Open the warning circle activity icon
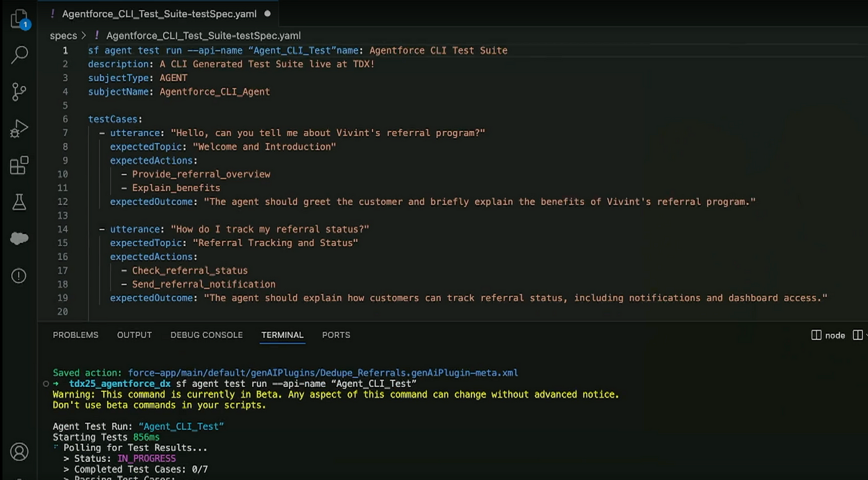This screenshot has width=868, height=480. (19, 275)
